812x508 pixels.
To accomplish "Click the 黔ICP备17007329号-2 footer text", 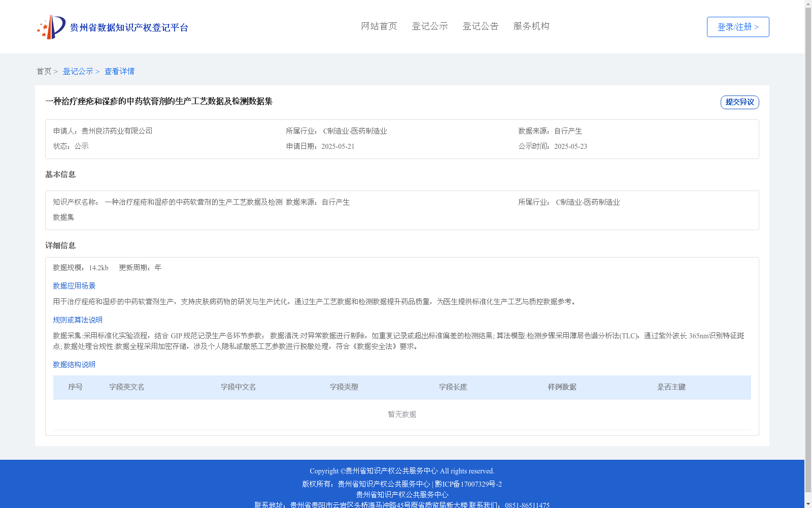I will pyautogui.click(x=468, y=484).
